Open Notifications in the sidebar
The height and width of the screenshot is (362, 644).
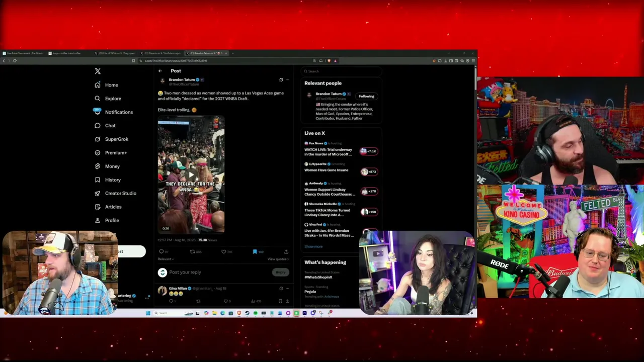(x=114, y=112)
